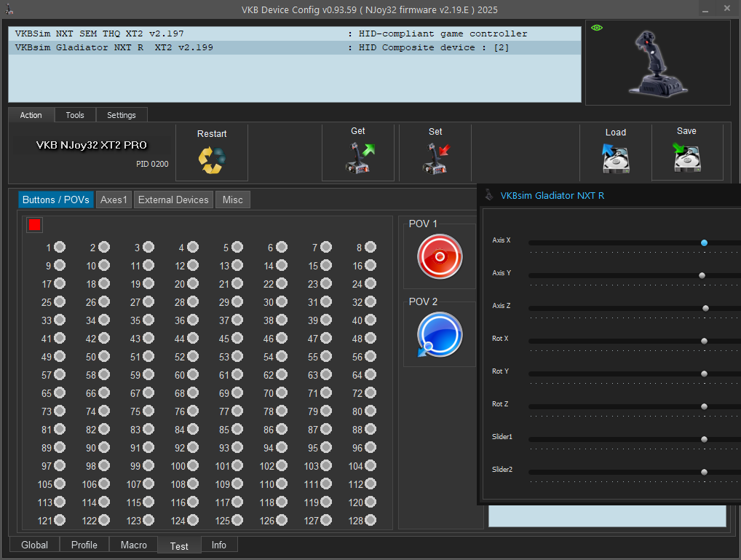Switch to External Devices tab

173,200
